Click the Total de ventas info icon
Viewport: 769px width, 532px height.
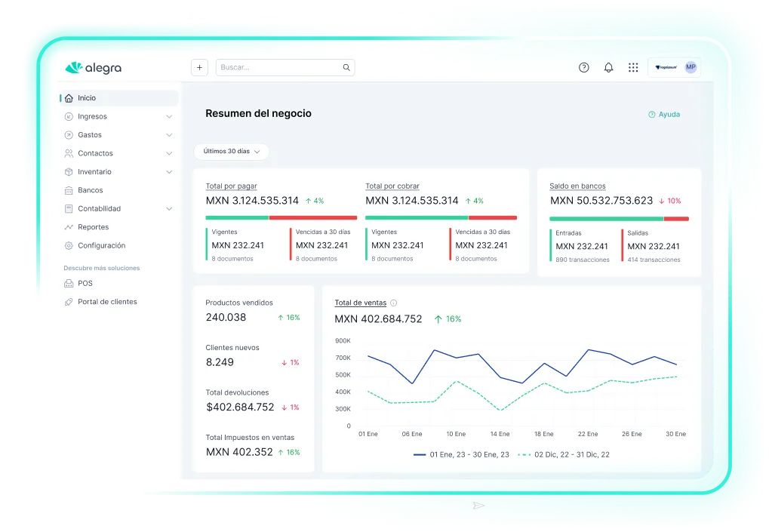pos(393,303)
